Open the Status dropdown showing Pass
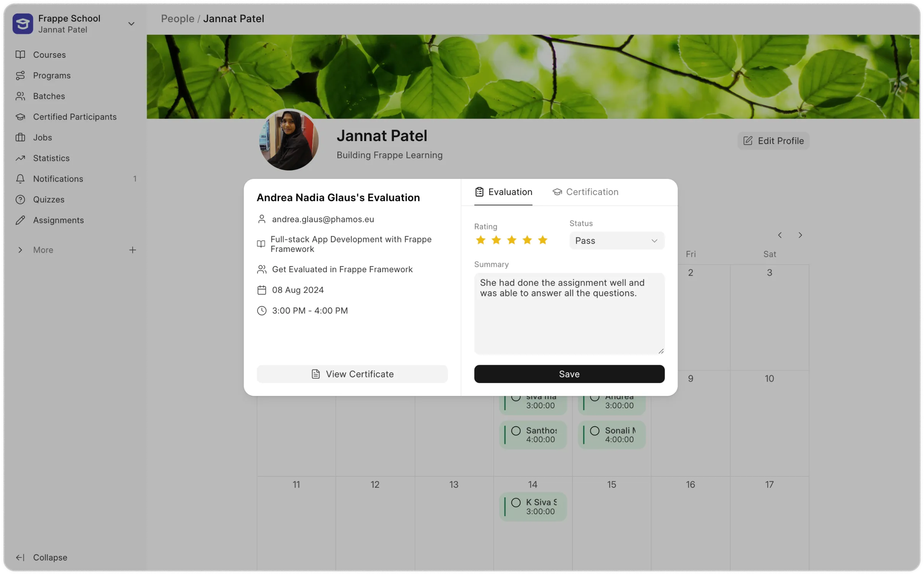 pyautogui.click(x=616, y=240)
